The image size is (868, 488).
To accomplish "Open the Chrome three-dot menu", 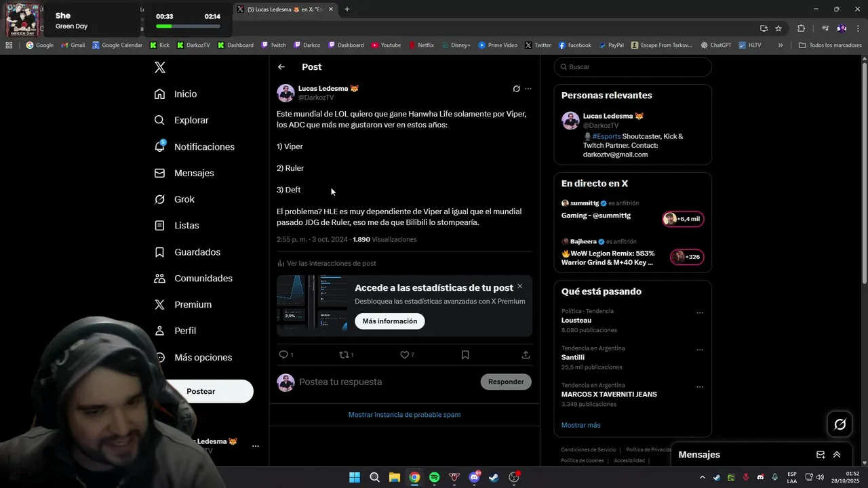I will point(857,28).
